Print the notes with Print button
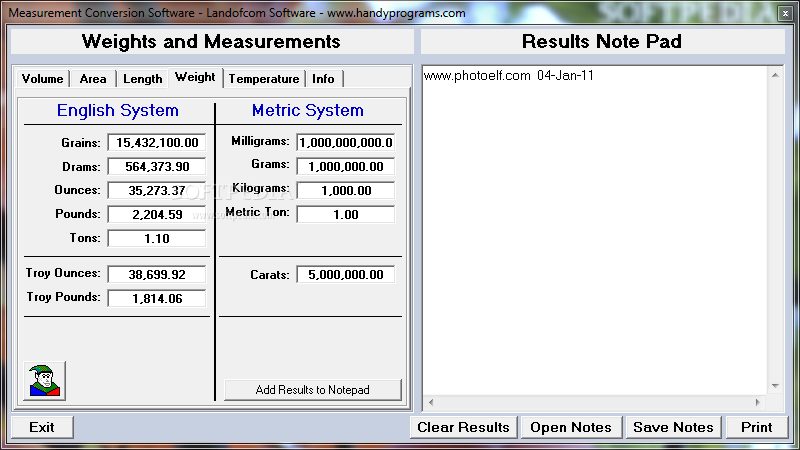 coord(757,427)
